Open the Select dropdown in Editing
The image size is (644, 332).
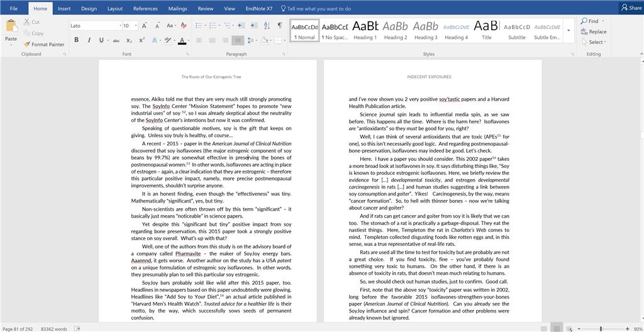point(594,42)
